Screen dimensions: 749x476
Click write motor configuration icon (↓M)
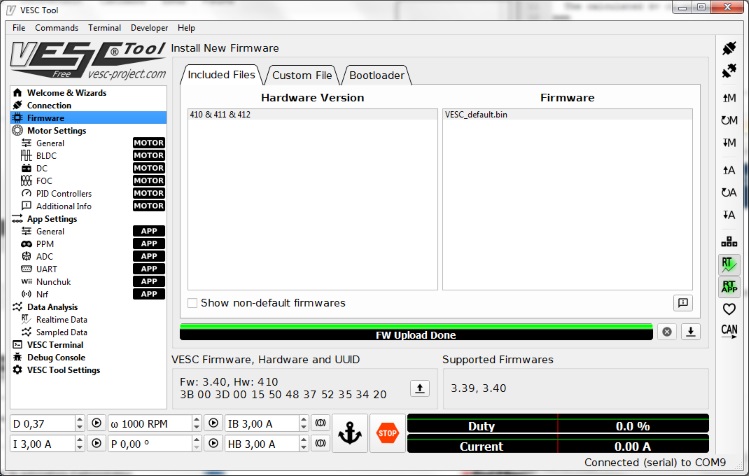(729, 142)
